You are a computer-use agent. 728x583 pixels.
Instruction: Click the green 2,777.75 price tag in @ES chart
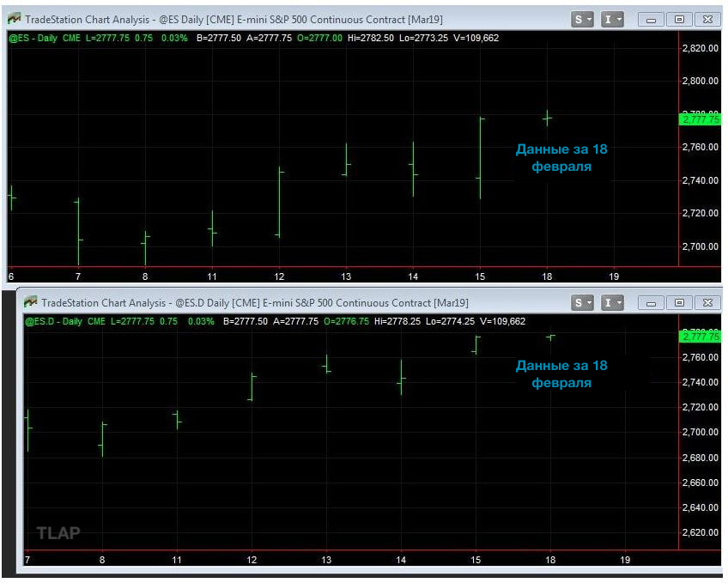coord(701,119)
